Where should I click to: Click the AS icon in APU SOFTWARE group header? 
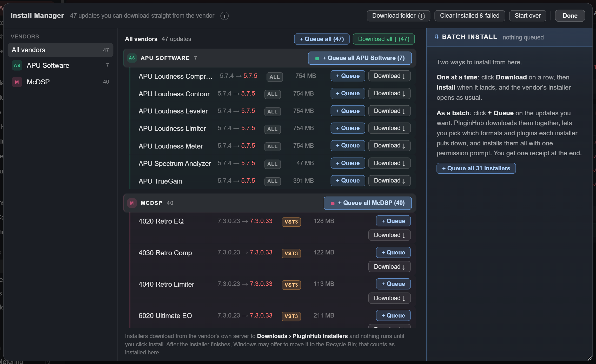(132, 58)
